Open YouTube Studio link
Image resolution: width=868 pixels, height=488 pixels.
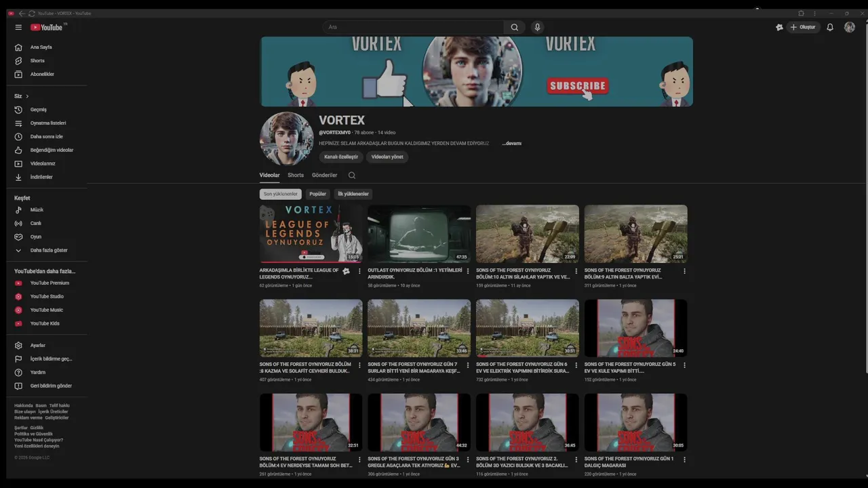pyautogui.click(x=47, y=297)
